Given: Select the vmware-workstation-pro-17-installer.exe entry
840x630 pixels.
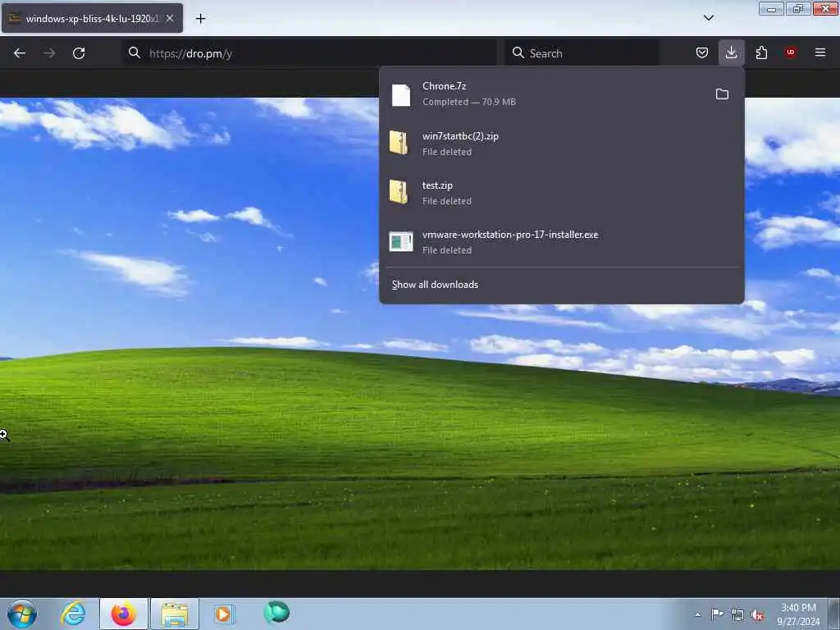Looking at the screenshot, I should (x=561, y=242).
